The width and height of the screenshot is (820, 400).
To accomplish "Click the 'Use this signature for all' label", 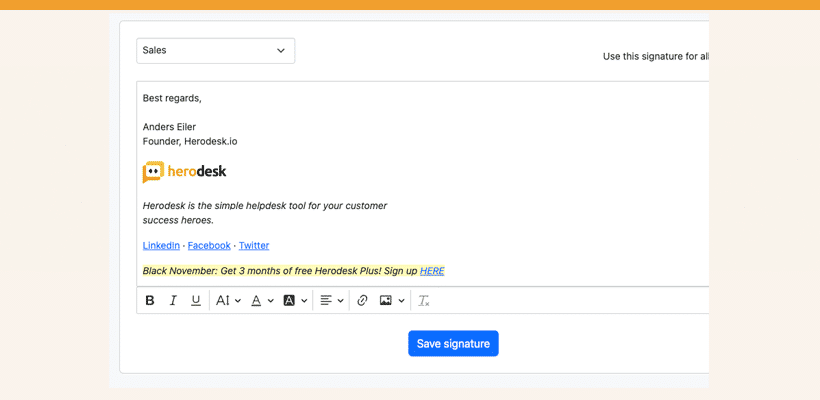I will [x=656, y=56].
